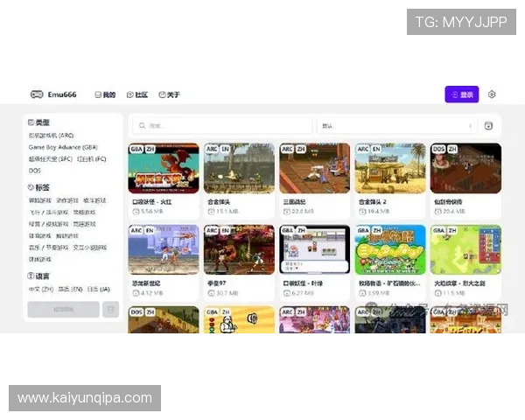
Task: Filter by the (SFC) console type
Action: coord(51,158)
